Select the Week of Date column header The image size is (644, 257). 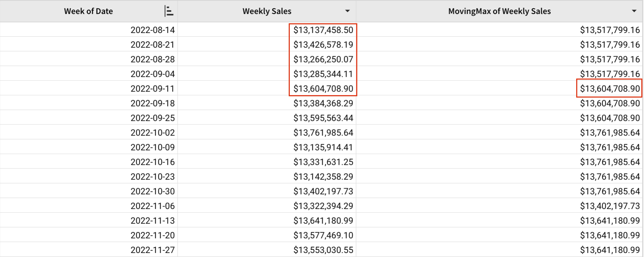pyautogui.click(x=88, y=11)
